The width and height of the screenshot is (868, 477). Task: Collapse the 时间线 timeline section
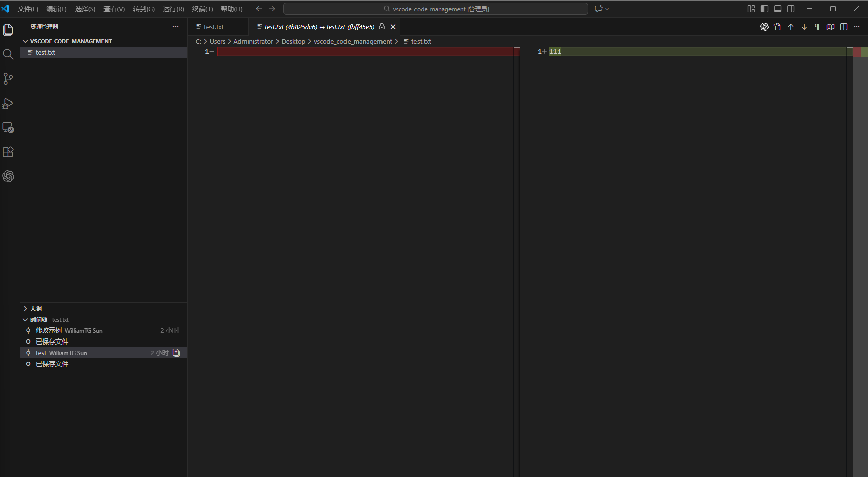tap(103, 320)
